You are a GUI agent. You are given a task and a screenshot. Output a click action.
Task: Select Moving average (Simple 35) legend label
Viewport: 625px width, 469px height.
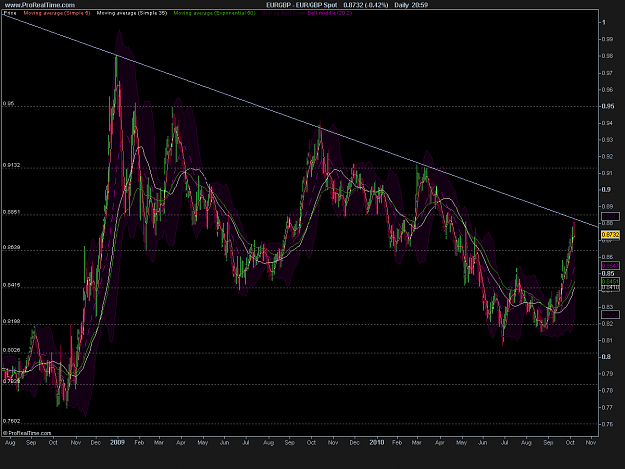point(132,13)
